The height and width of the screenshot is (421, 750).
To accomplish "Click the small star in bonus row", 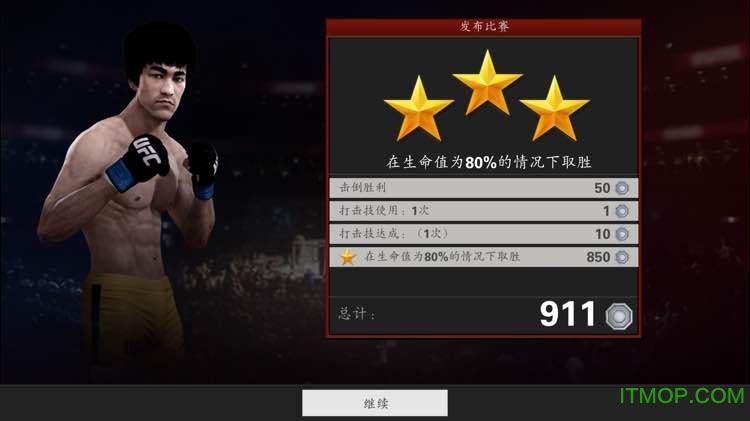I will pyautogui.click(x=348, y=257).
